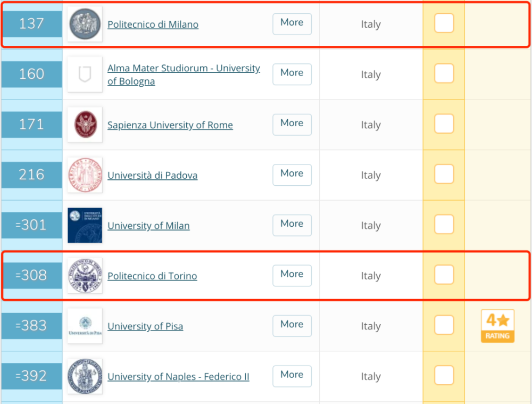Open the Politecnico di Milano link
Image resolution: width=532 pixels, height=404 pixels.
tap(153, 24)
